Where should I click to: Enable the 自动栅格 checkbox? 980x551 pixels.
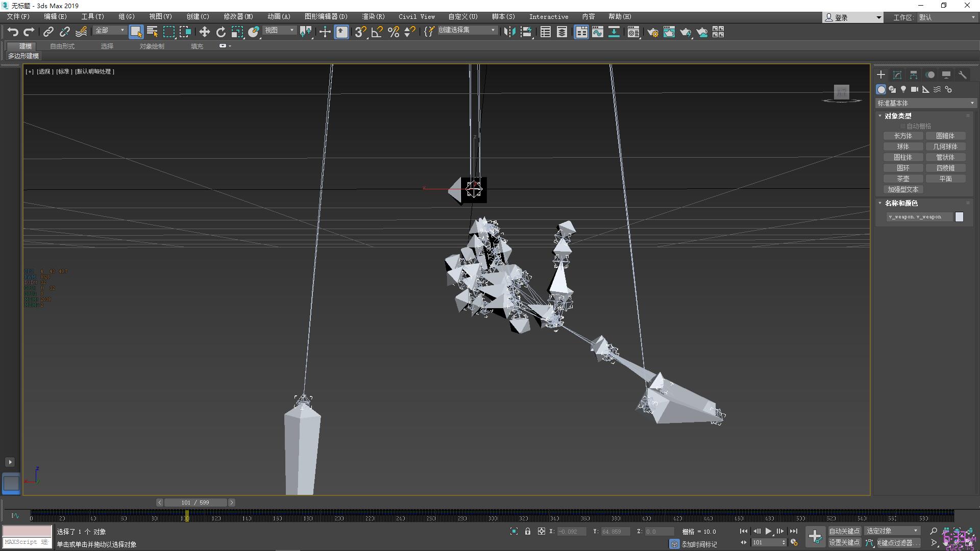(x=903, y=126)
